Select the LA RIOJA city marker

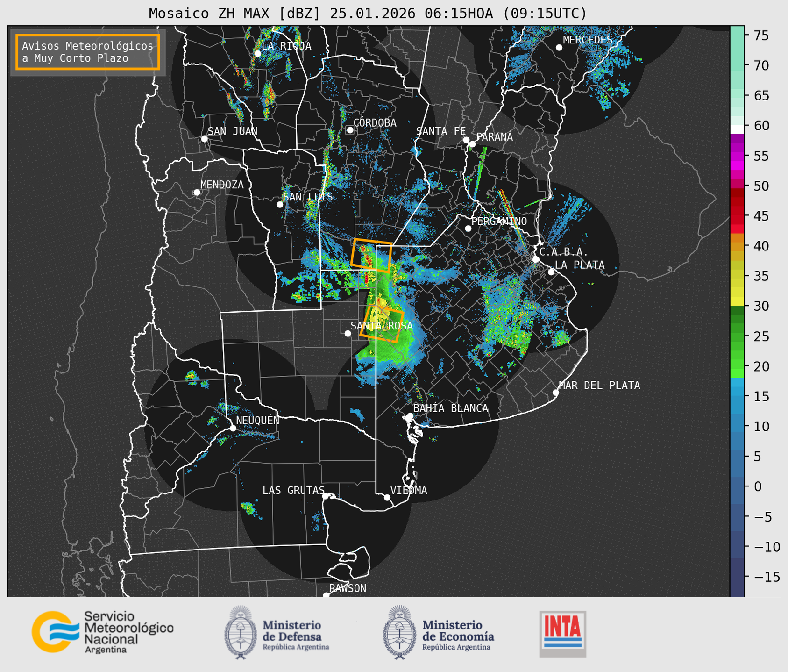pos(257,53)
